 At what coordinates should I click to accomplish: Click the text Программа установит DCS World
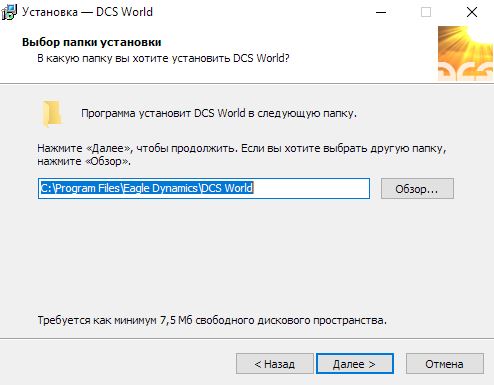(219, 113)
